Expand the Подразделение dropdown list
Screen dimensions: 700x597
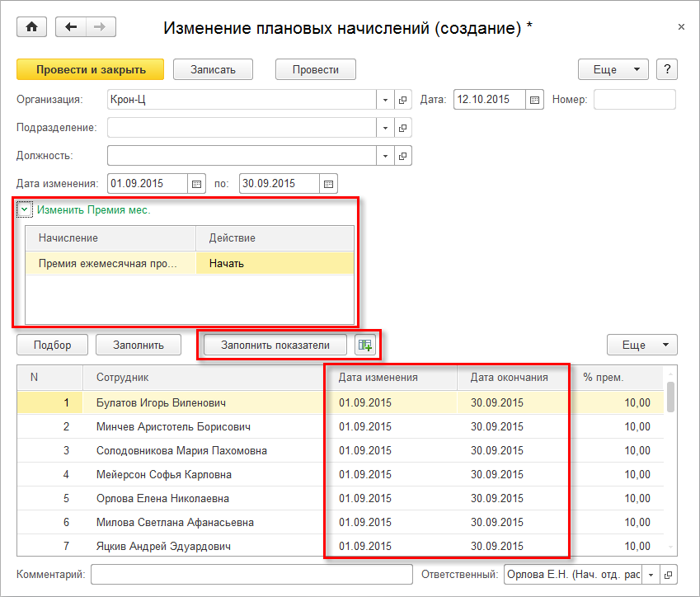click(x=385, y=128)
